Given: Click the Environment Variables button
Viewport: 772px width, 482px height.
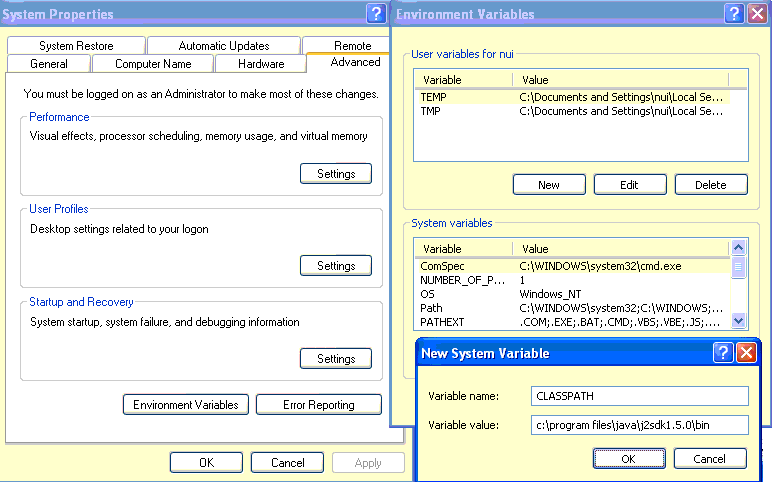Looking at the screenshot, I should 186,405.
